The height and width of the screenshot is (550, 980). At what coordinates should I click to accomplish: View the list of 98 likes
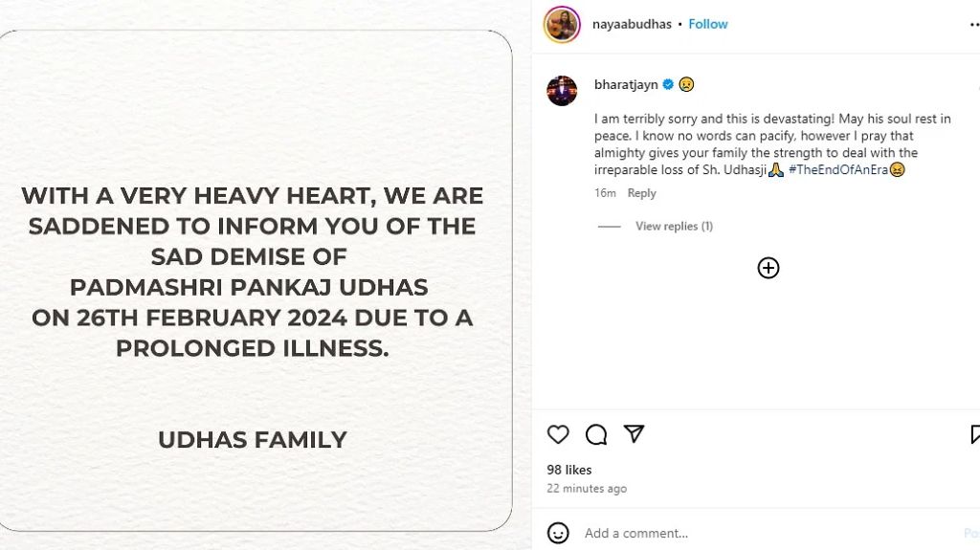(569, 470)
